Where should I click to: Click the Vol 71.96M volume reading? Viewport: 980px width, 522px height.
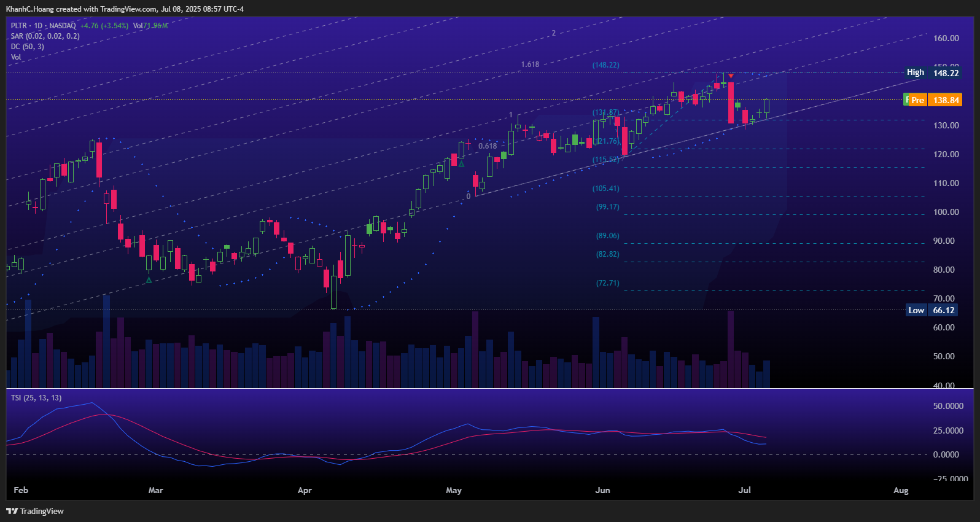[x=150, y=26]
